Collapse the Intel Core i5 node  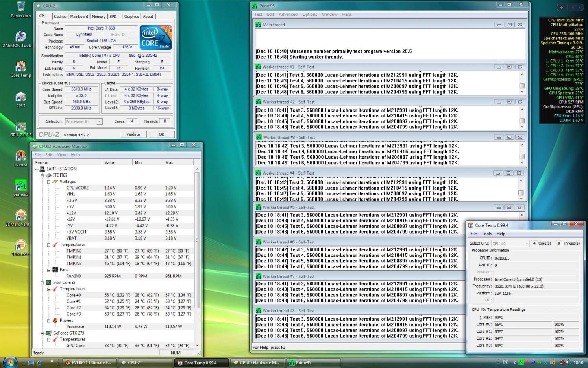pos(42,283)
